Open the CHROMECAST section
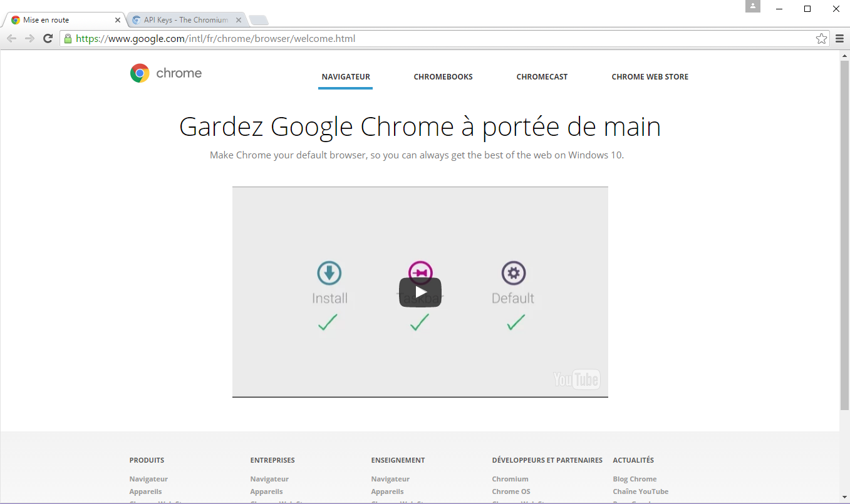 pyautogui.click(x=541, y=76)
